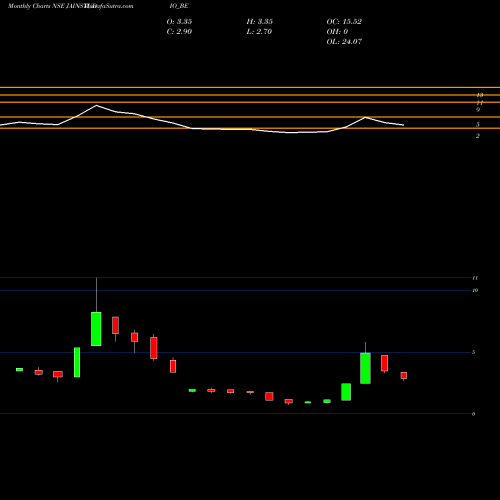Click the '0' label on the lower price axis
This screenshot has width=500, height=500.
tap(473, 414)
